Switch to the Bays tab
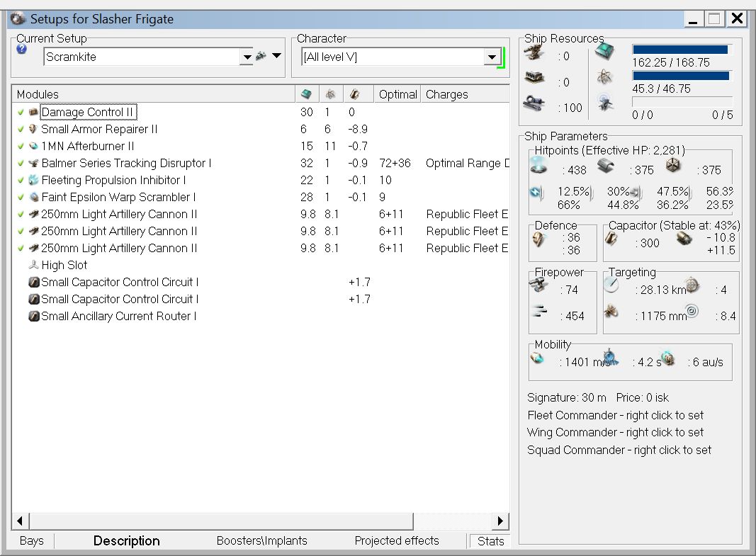756x556 pixels. (x=32, y=540)
